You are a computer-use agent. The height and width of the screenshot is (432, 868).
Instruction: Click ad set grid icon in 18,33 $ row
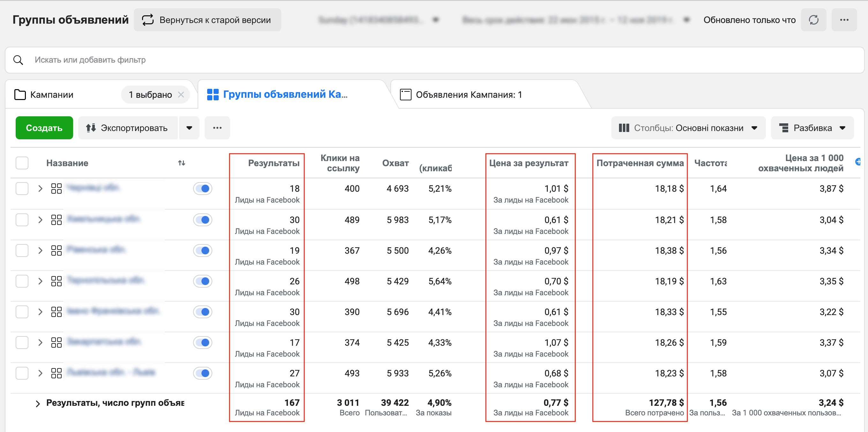(x=56, y=312)
